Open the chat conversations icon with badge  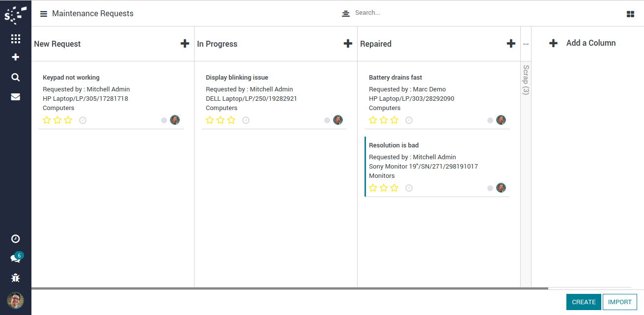[15, 258]
